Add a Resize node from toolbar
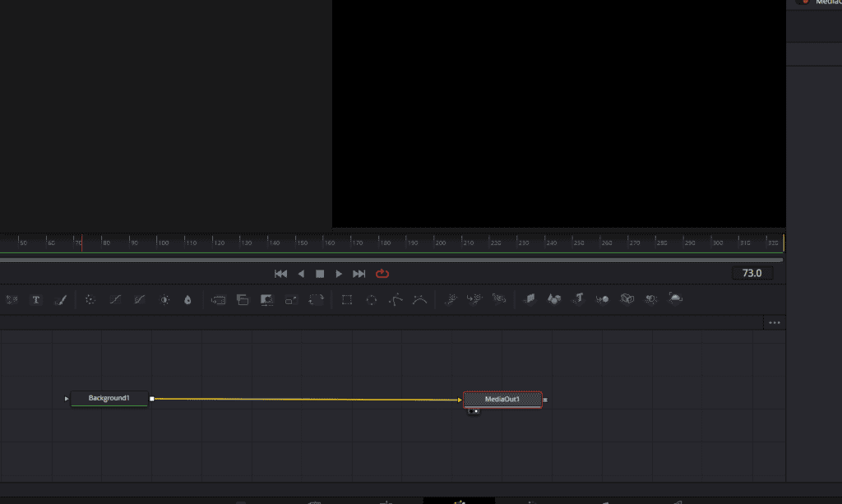Viewport: 842px width, 504px height. [x=291, y=299]
